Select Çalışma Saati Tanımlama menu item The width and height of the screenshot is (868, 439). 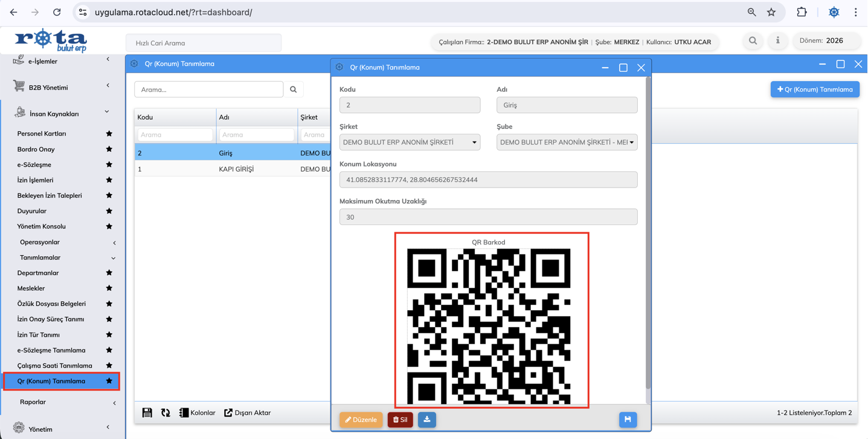pyautogui.click(x=54, y=366)
